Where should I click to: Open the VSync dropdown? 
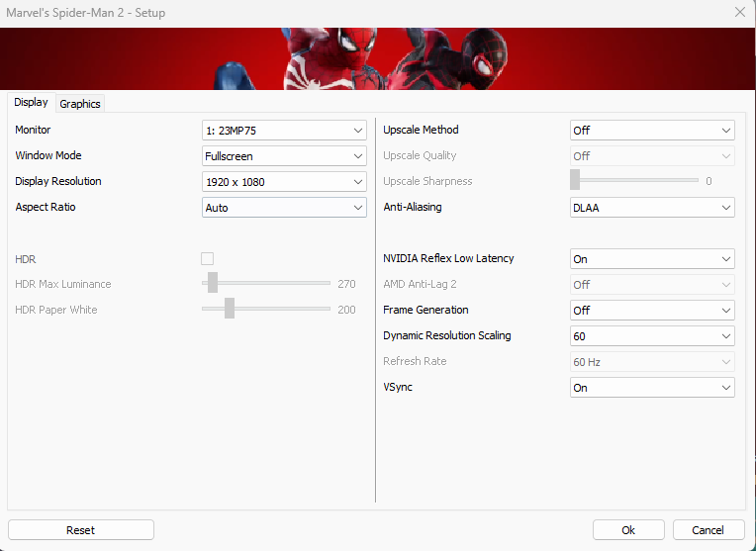[x=652, y=388]
